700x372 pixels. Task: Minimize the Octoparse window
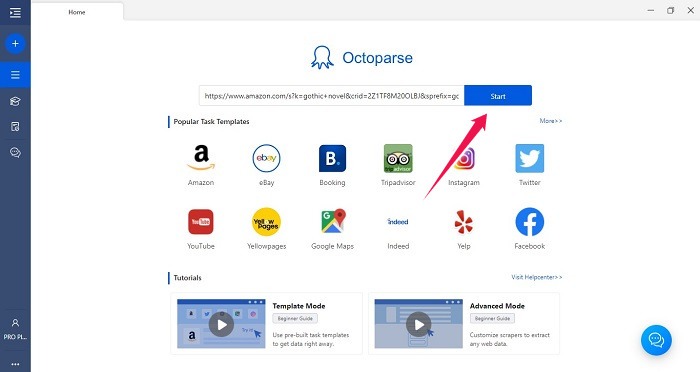pos(651,10)
